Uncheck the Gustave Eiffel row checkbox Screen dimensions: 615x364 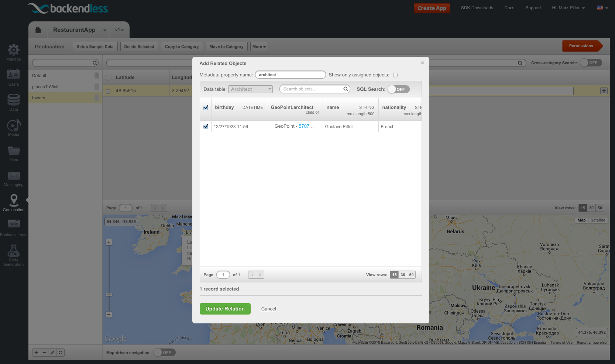[x=206, y=126]
